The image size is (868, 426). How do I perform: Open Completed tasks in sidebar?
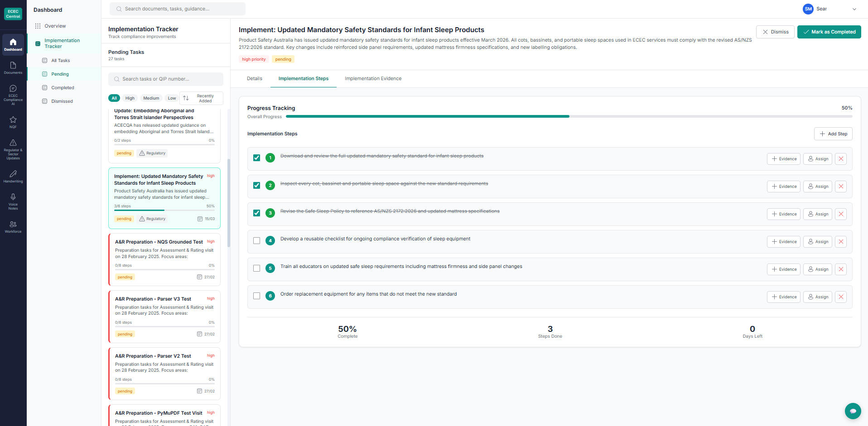coord(63,88)
